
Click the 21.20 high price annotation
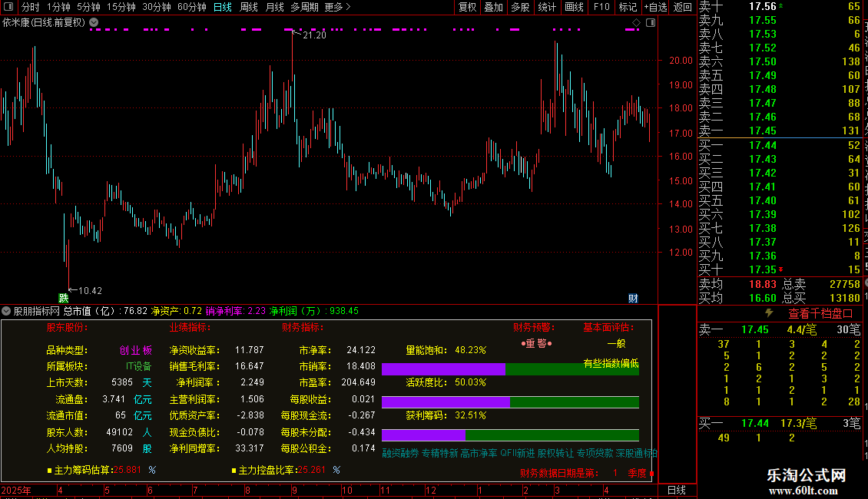pyautogui.click(x=314, y=35)
